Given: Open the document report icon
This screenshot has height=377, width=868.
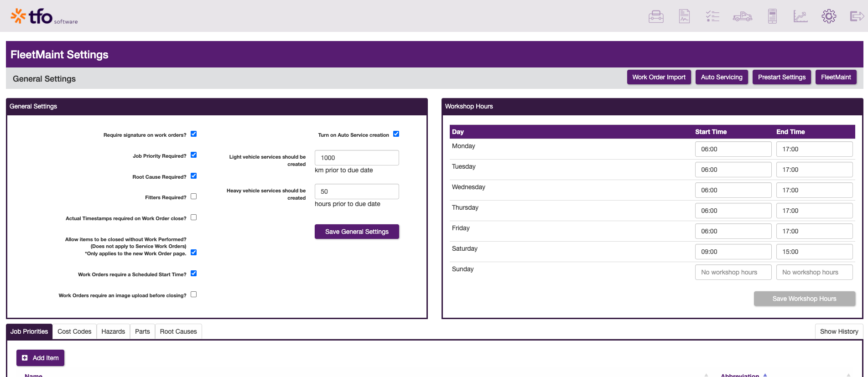Looking at the screenshot, I should coord(684,16).
